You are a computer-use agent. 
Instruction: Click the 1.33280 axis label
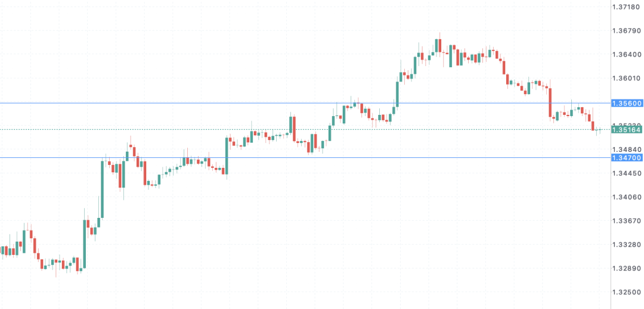626,245
